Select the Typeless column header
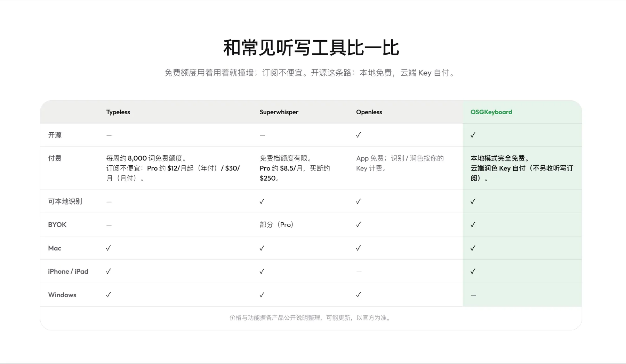This screenshot has height=364, width=626. (118, 112)
